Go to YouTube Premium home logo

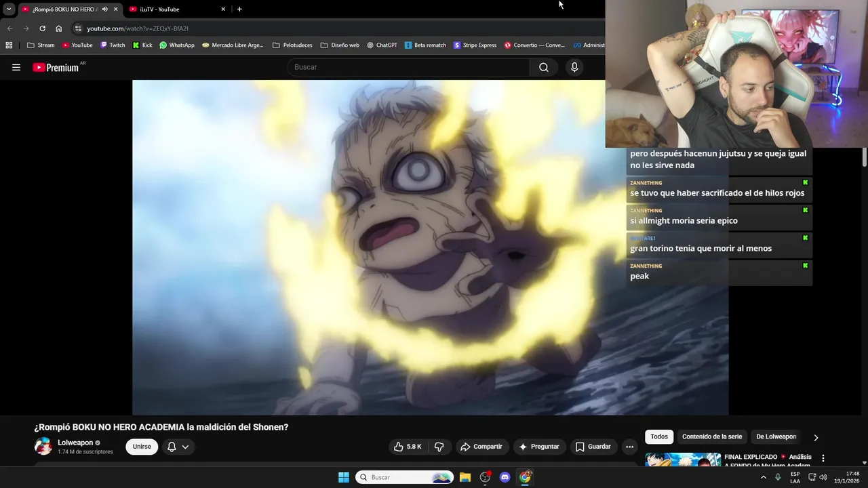(x=56, y=67)
